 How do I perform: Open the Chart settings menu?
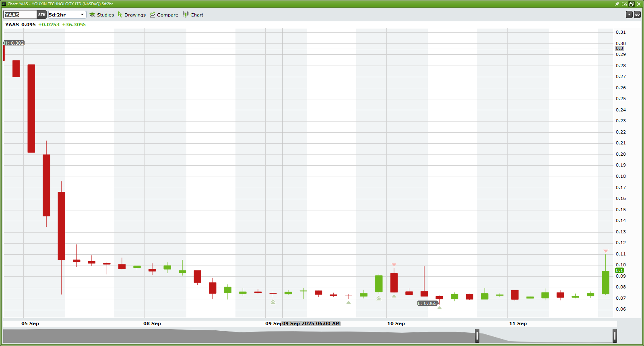197,15
